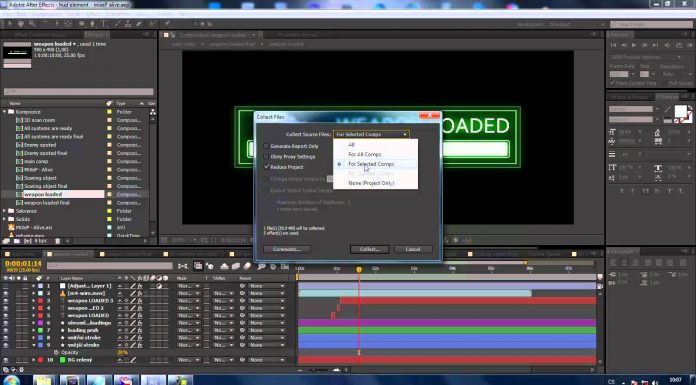This screenshot has height=385, width=696.
Task: Click the Comments... button
Action: [x=286, y=249]
